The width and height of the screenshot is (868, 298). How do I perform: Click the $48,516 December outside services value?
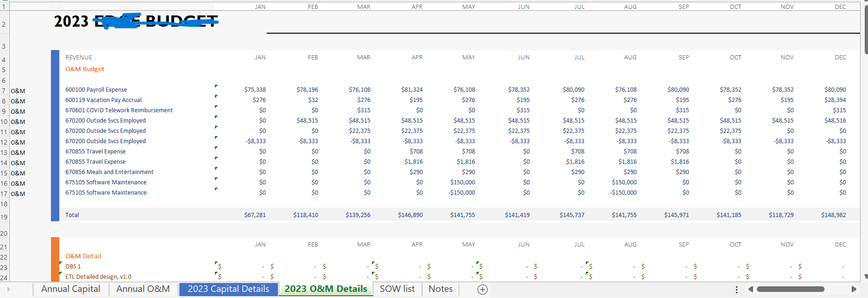tap(835, 121)
